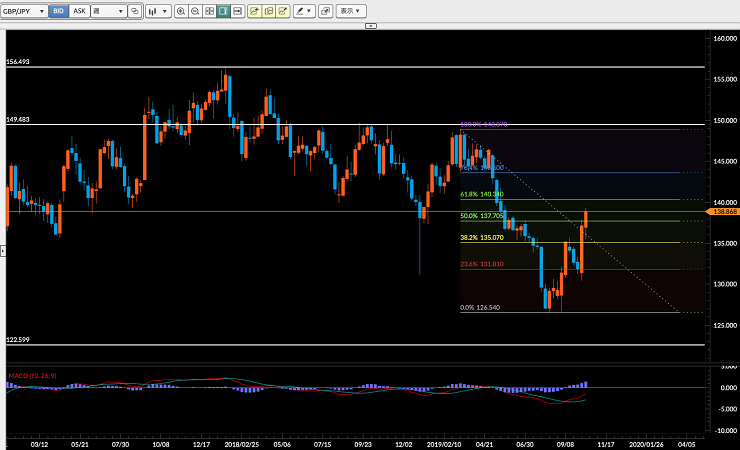Zoom out of the chart
Screen dimensions: 740x450
(195, 11)
